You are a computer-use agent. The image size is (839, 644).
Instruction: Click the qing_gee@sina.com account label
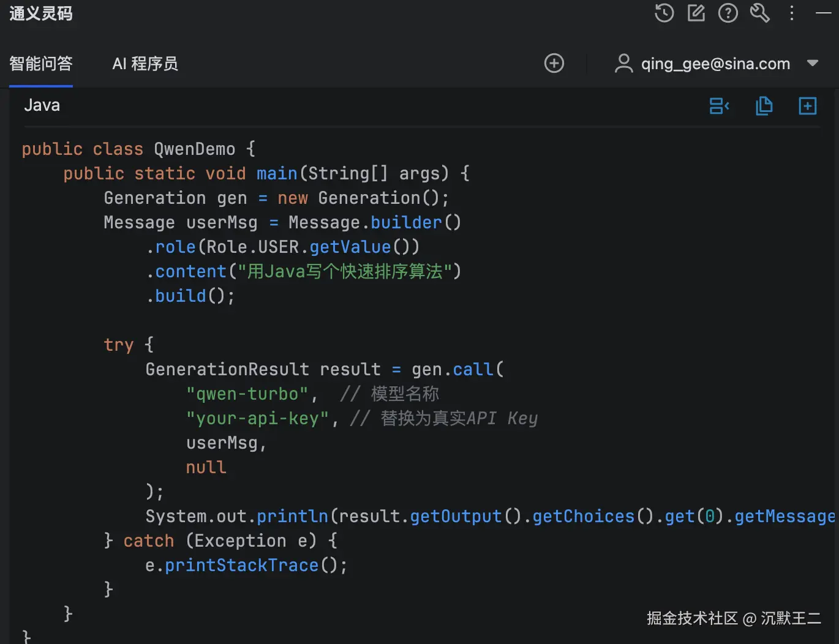tap(715, 64)
